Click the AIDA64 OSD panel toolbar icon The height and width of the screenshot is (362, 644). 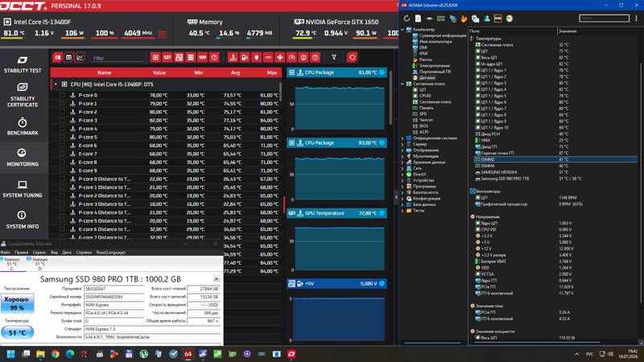(x=497, y=19)
